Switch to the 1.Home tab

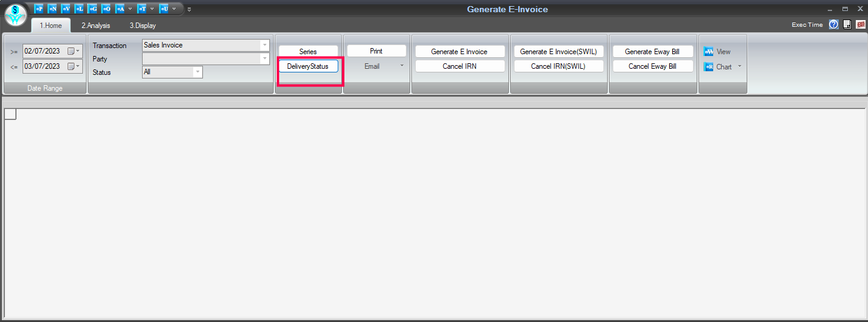pyautogui.click(x=51, y=26)
